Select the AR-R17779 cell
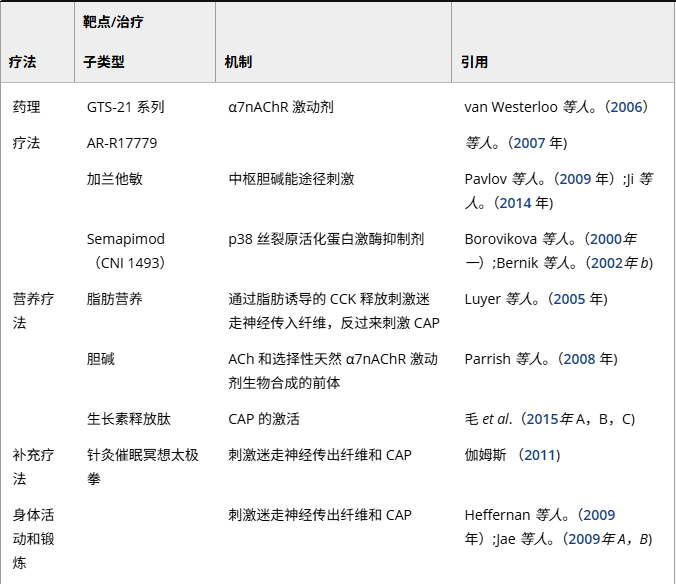The width and height of the screenshot is (676, 584). [x=122, y=143]
